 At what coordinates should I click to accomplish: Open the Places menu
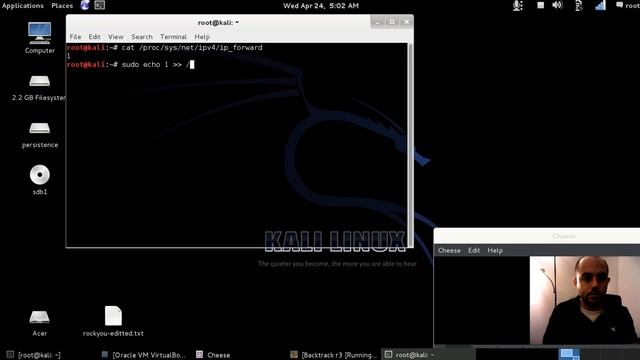tap(62, 5)
